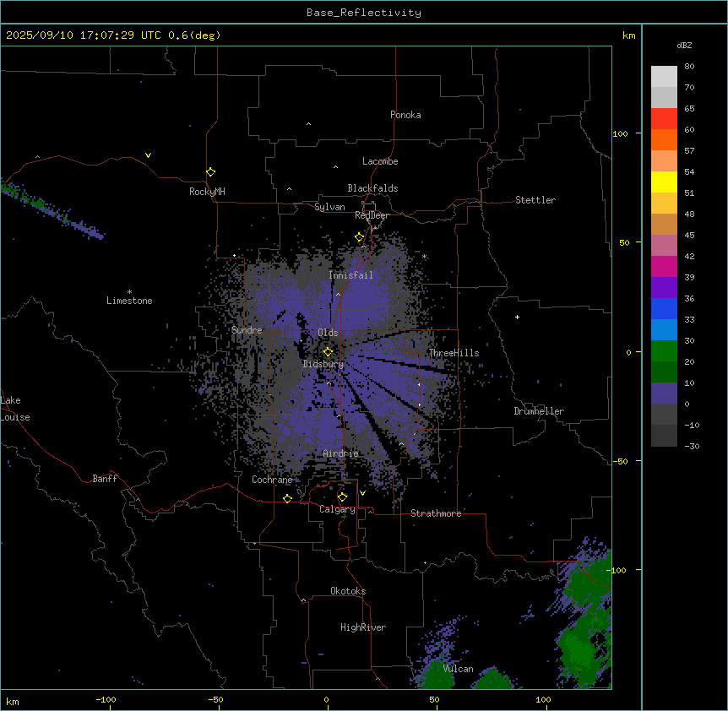Click the 100 tick label on right axis
The width and height of the screenshot is (728, 711).
(x=620, y=133)
